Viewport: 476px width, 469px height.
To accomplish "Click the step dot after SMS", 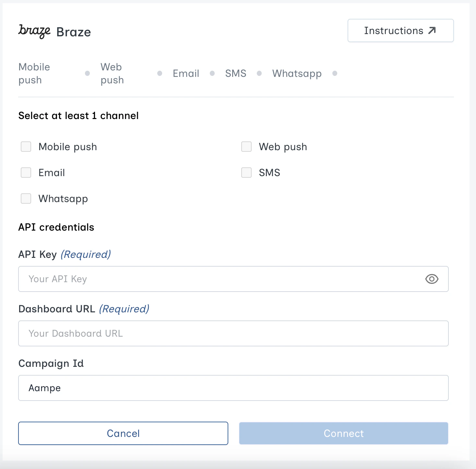I will click(259, 73).
